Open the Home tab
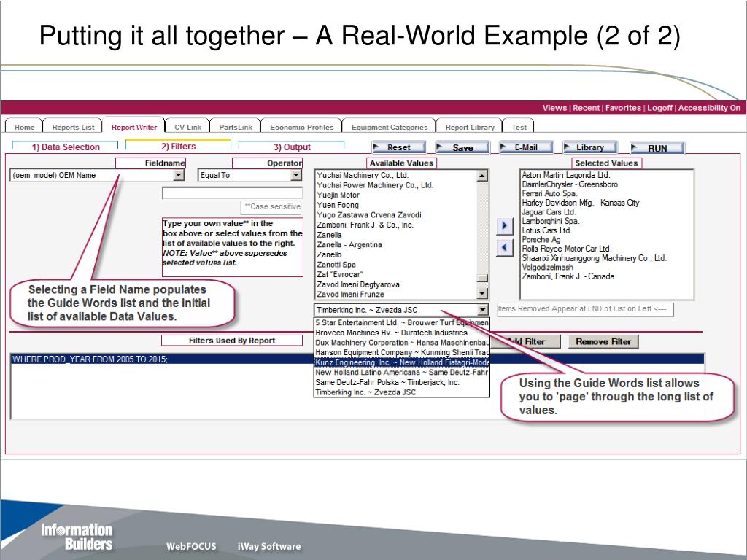The width and height of the screenshot is (747, 560). [x=24, y=127]
